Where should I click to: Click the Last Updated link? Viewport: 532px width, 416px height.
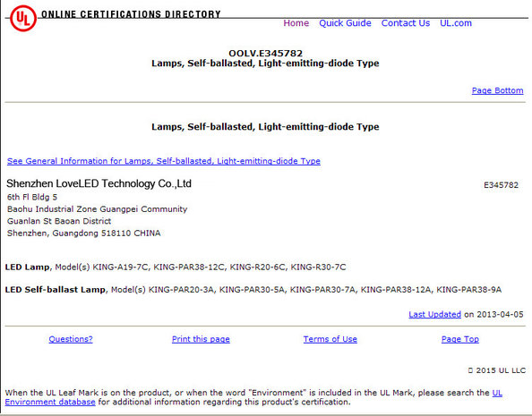(x=434, y=314)
